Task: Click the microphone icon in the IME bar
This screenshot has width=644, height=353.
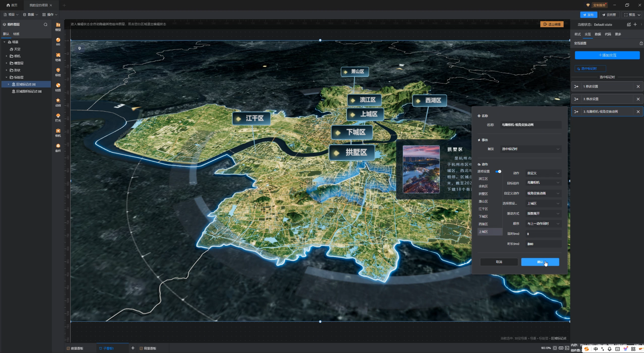Action: click(x=609, y=349)
